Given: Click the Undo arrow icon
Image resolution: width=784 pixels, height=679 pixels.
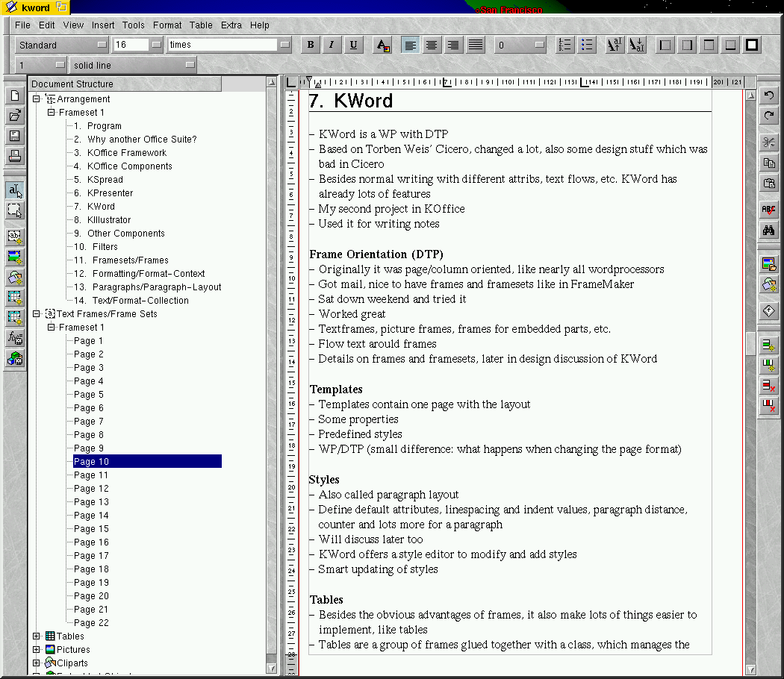Looking at the screenshot, I should point(768,96).
